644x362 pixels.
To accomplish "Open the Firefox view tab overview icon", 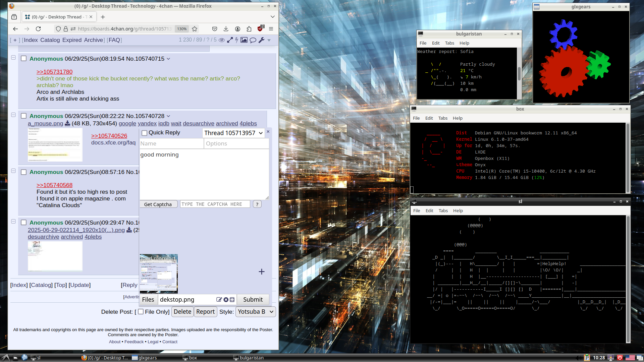I will point(14,17).
